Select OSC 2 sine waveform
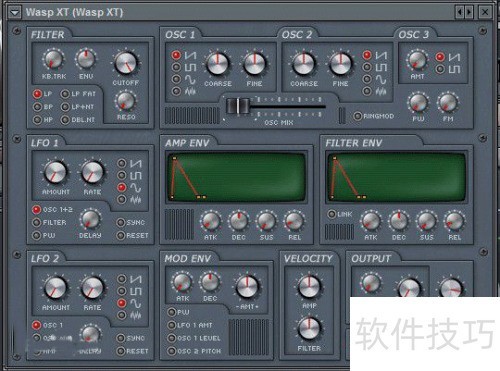 [367, 79]
